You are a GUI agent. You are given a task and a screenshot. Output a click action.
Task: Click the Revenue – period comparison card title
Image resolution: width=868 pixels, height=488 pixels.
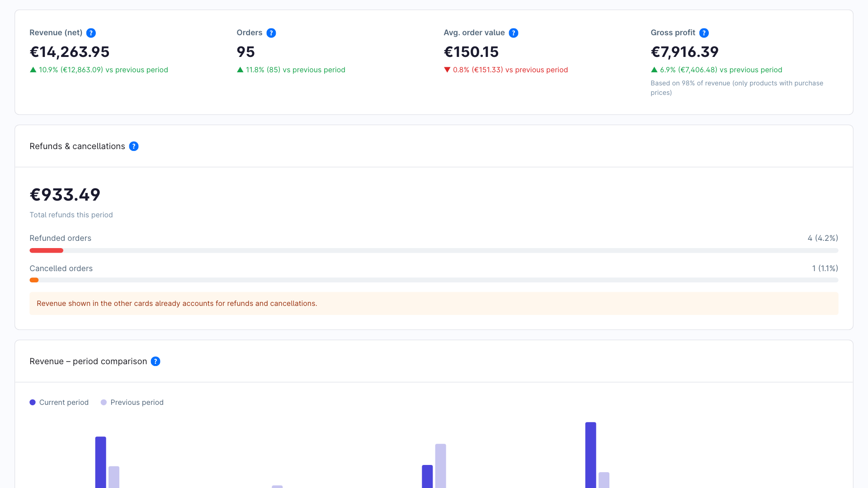pos(88,361)
